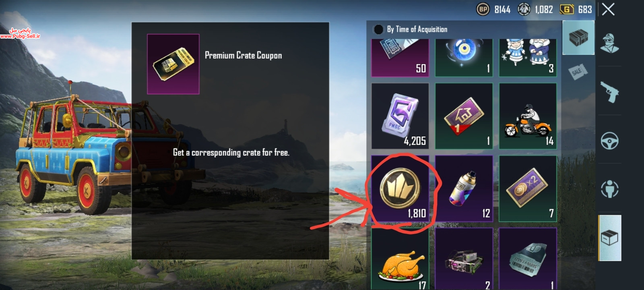Close the inventory with the X button

coord(608,9)
